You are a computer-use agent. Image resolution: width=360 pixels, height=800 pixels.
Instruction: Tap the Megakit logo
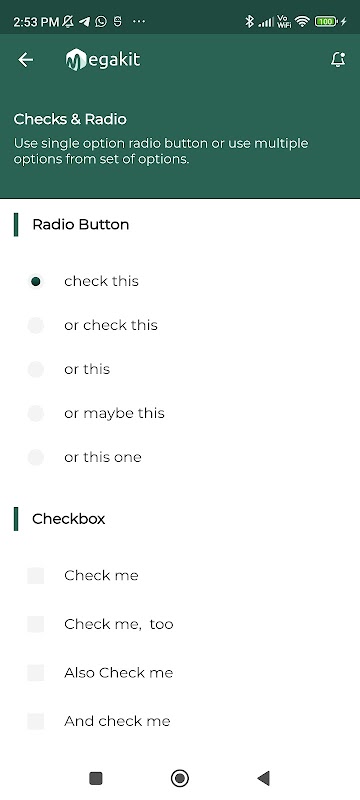[102, 60]
